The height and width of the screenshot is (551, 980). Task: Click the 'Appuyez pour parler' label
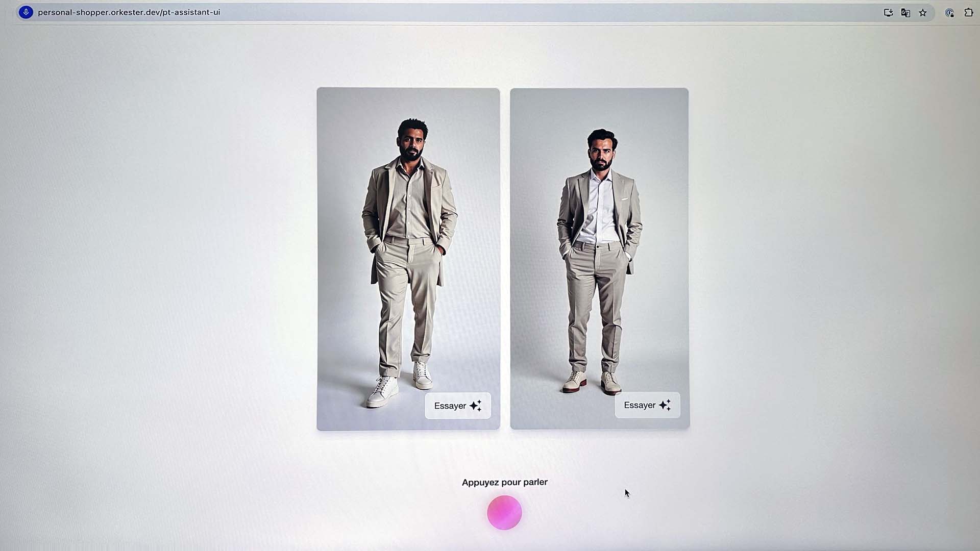pyautogui.click(x=505, y=482)
